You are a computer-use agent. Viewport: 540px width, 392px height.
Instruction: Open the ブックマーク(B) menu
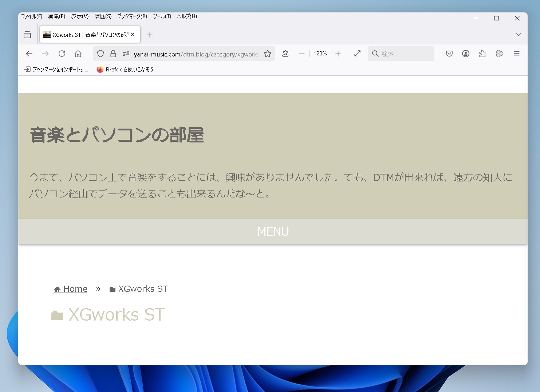point(132,16)
